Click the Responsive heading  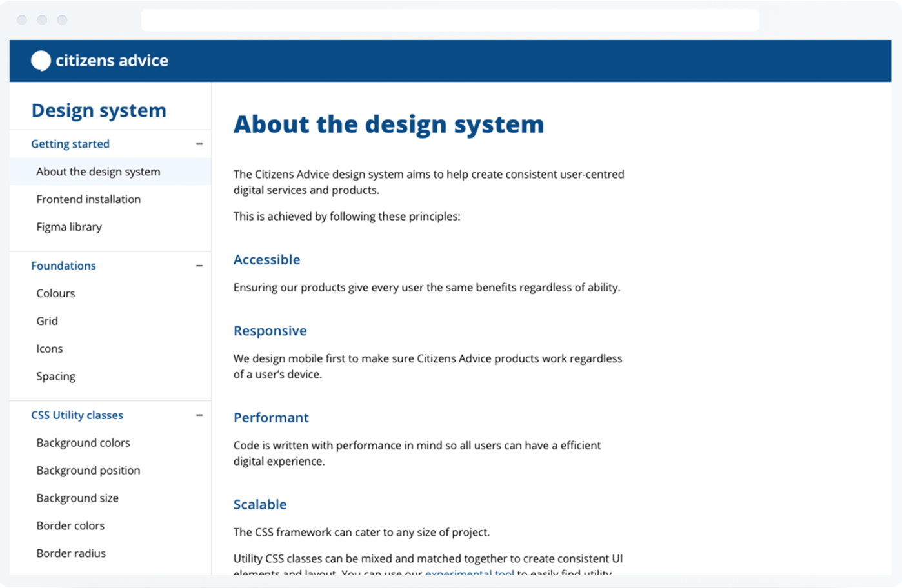tap(270, 331)
